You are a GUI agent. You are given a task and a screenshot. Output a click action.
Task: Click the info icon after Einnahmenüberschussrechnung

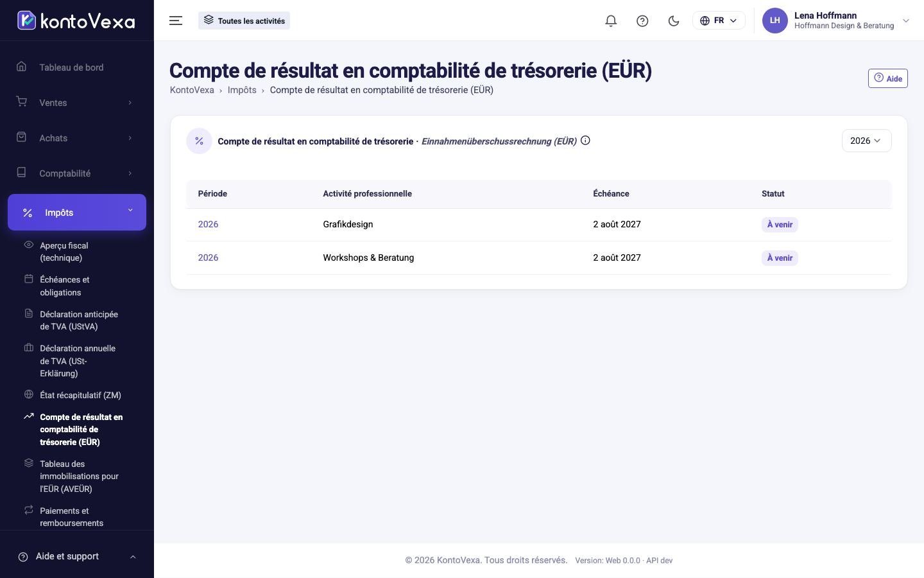[x=585, y=141]
